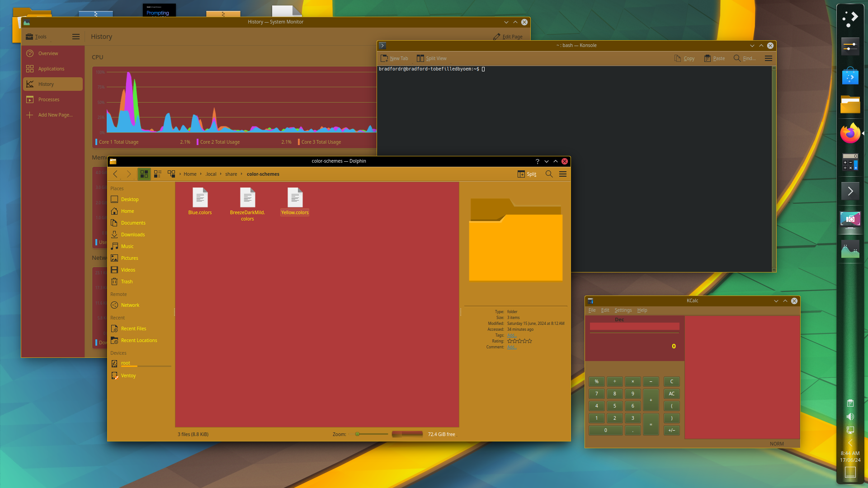Expand the arrow between Home and .local
Image resolution: width=868 pixels, height=488 pixels.
click(x=201, y=174)
